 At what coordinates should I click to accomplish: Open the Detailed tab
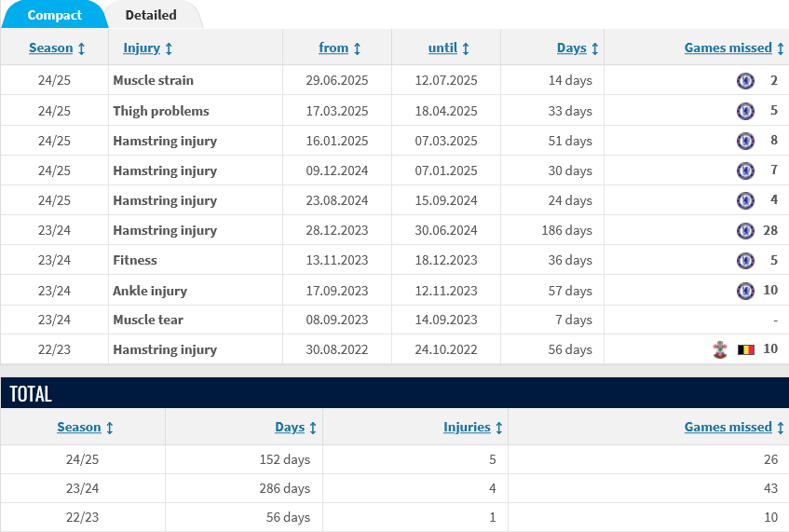tap(151, 15)
